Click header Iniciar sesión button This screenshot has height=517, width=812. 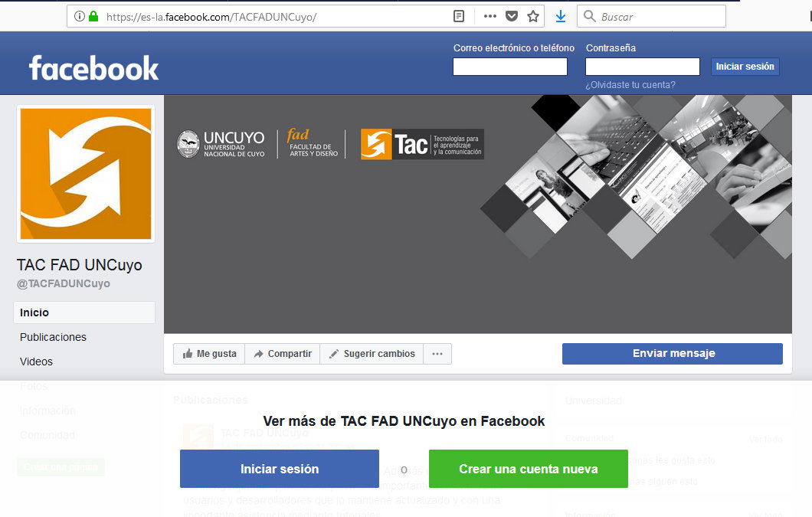(745, 67)
